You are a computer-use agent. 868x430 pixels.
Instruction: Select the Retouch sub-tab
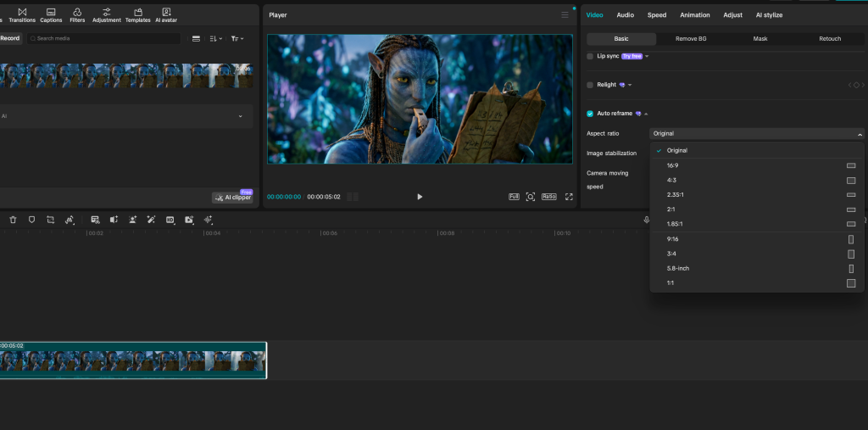coord(830,39)
